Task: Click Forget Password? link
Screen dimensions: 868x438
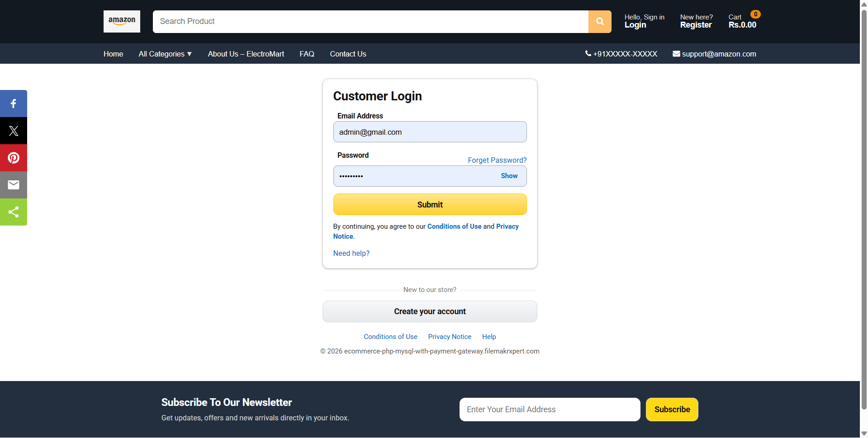Action: click(x=497, y=160)
